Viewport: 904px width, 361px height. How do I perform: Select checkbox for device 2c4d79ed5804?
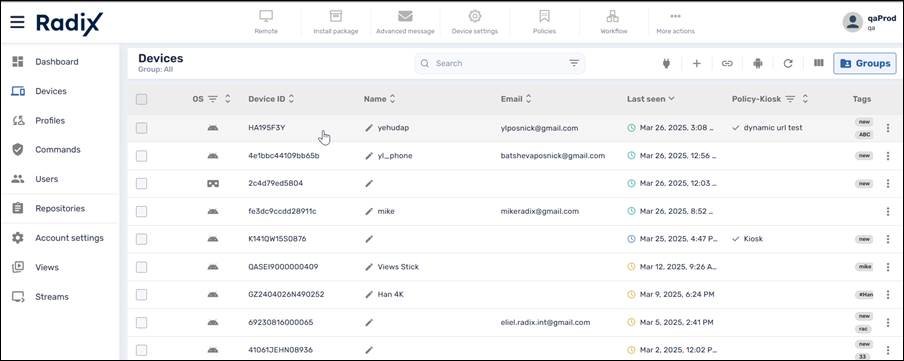click(x=141, y=183)
